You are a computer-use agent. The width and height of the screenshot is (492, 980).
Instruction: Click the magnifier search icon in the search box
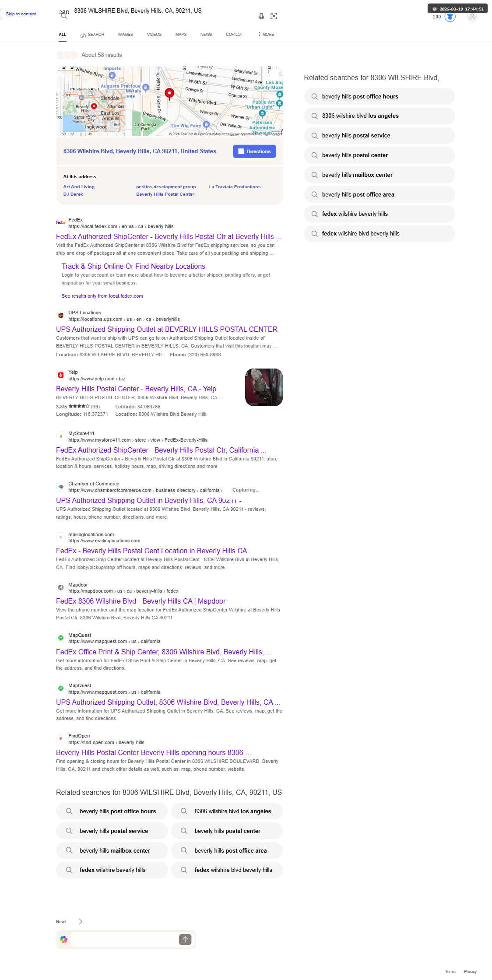64,16
